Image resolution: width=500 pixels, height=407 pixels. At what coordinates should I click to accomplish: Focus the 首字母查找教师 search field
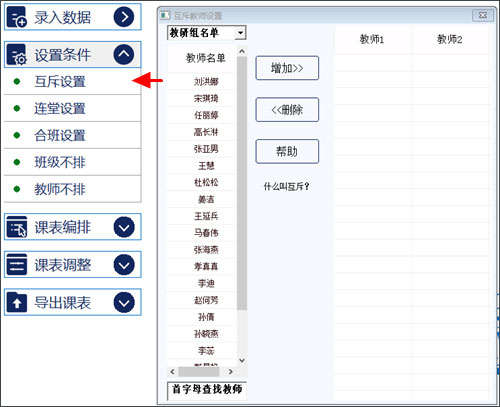[x=207, y=390]
